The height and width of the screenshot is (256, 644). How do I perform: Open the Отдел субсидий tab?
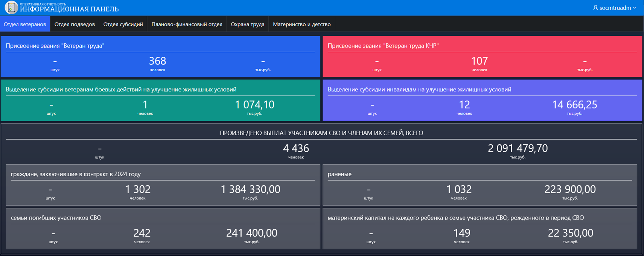click(123, 24)
